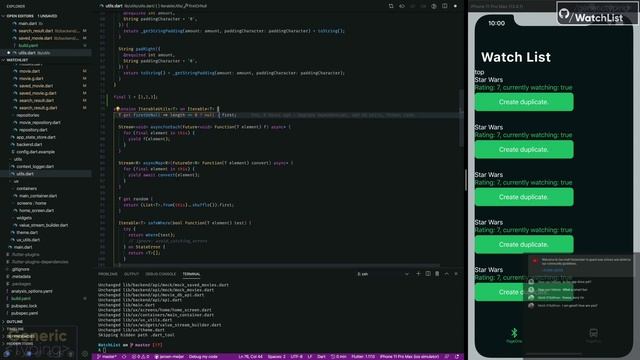Collapse the repositories folder
640x360 pixels.
click(27, 115)
